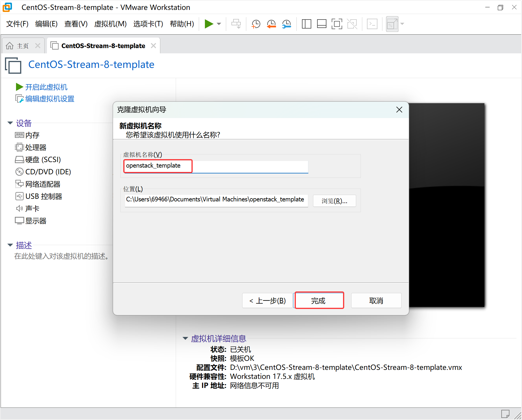The width and height of the screenshot is (522, 420).
Task: Click the send Ctrl+Alt+Del toolbar icon
Action: [236, 24]
